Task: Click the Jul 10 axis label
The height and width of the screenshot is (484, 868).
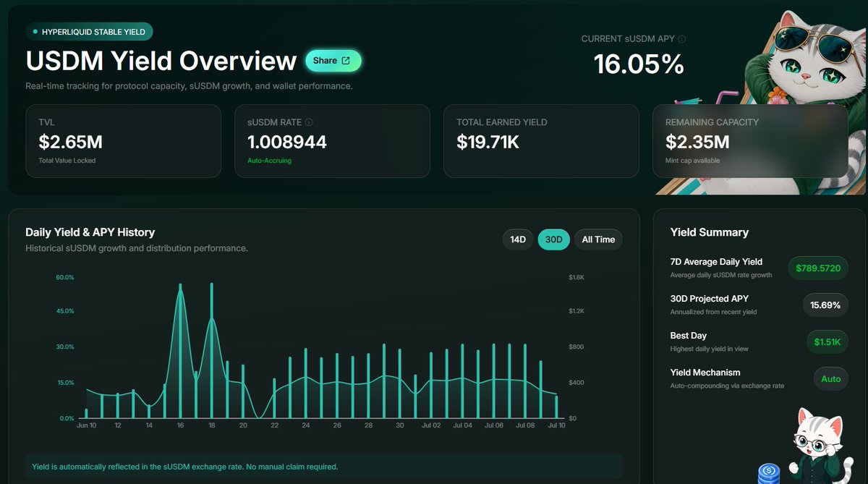Action: 557,425
